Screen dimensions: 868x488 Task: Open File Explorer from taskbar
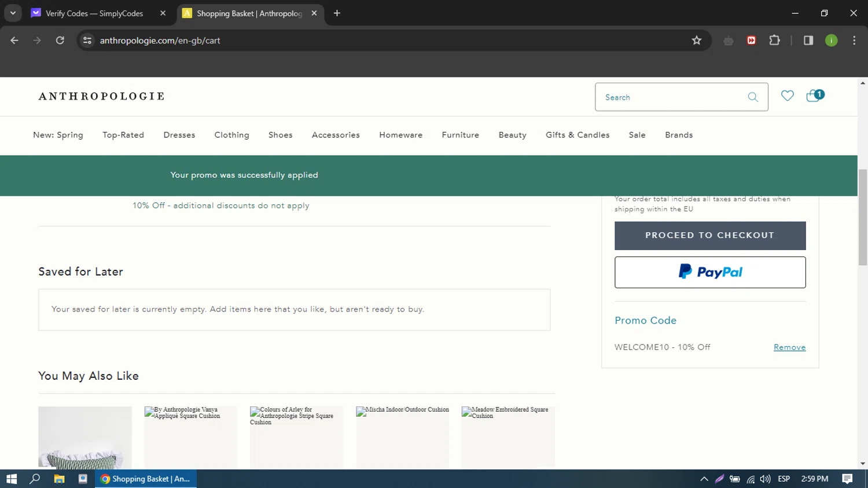59,479
